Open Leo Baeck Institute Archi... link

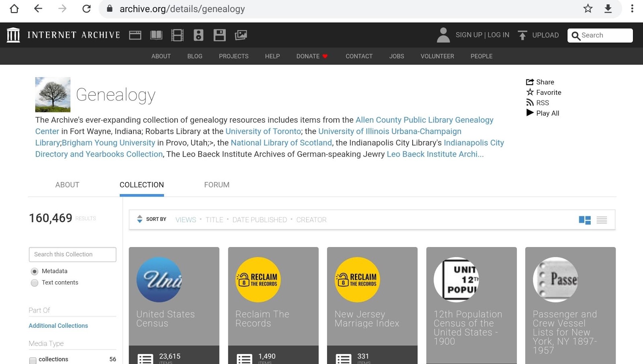click(x=435, y=154)
